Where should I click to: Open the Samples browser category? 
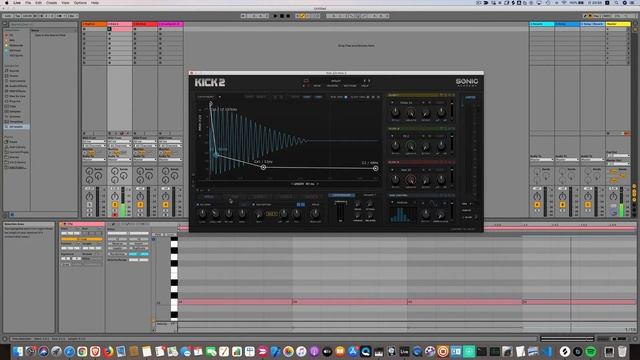click(x=15, y=111)
